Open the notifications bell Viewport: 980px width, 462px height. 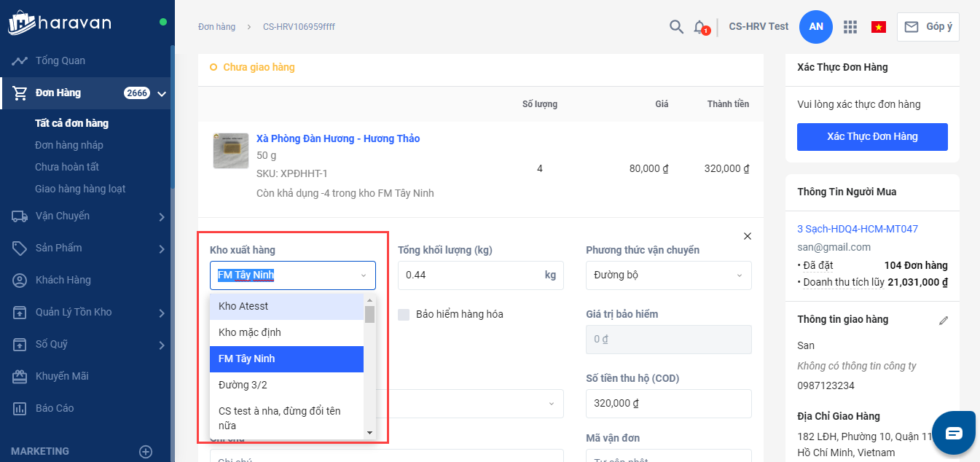[x=699, y=27]
